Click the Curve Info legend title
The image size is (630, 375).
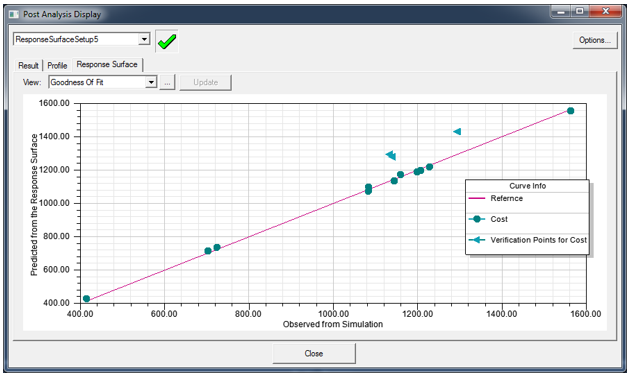coord(528,186)
